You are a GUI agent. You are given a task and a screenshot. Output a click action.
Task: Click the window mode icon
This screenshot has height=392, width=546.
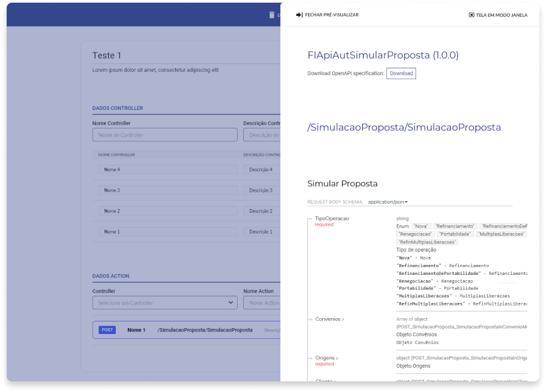coord(471,15)
